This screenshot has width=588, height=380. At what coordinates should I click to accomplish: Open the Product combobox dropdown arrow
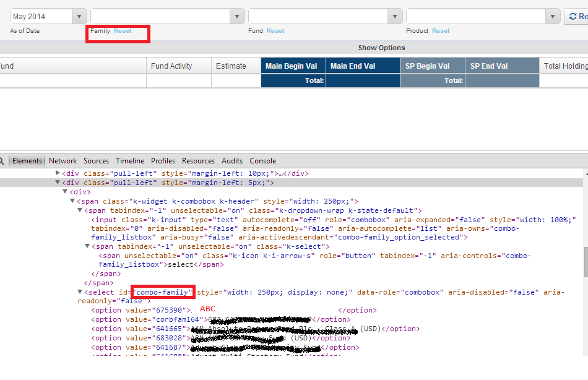point(553,17)
